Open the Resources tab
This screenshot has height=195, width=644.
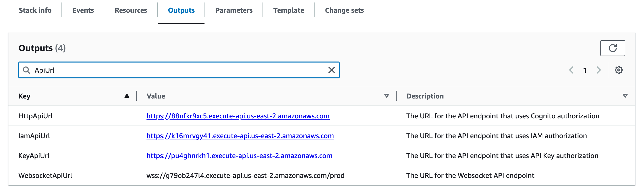click(x=131, y=10)
